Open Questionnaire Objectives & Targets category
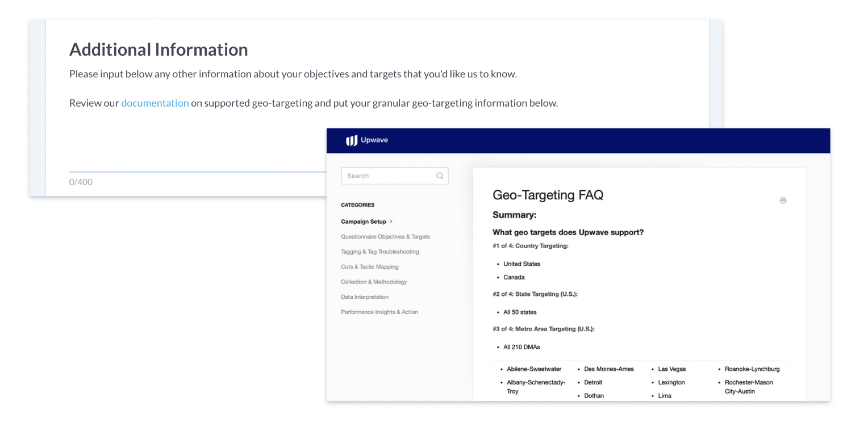This screenshot has width=868, height=443. pos(385,237)
